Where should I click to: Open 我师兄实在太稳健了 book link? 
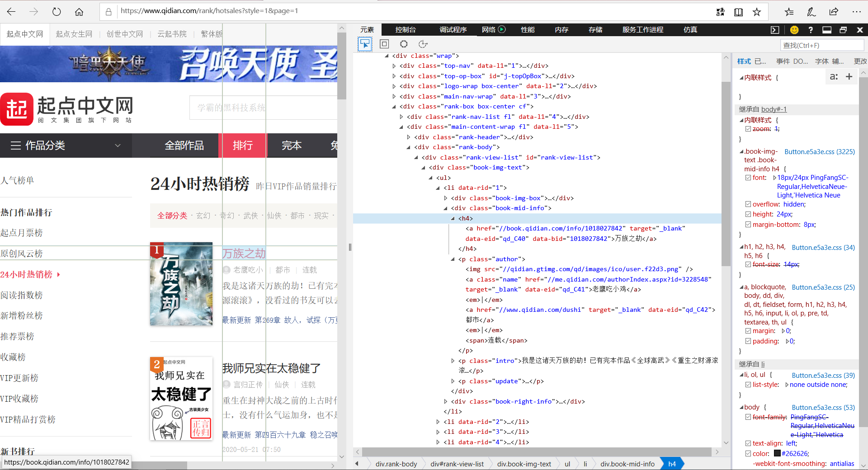coord(271,368)
